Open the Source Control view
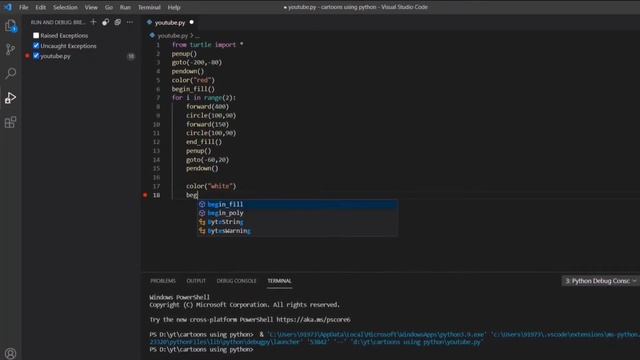 pos(11,50)
